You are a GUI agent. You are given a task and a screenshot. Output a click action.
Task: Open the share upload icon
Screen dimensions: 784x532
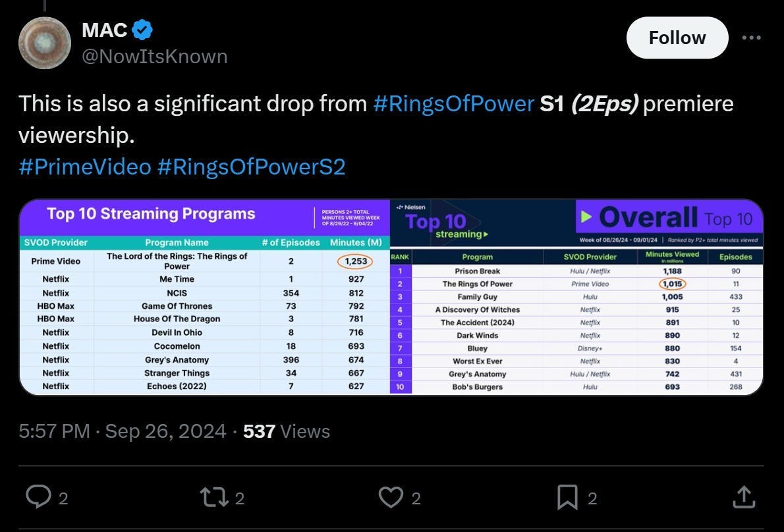pyautogui.click(x=744, y=497)
